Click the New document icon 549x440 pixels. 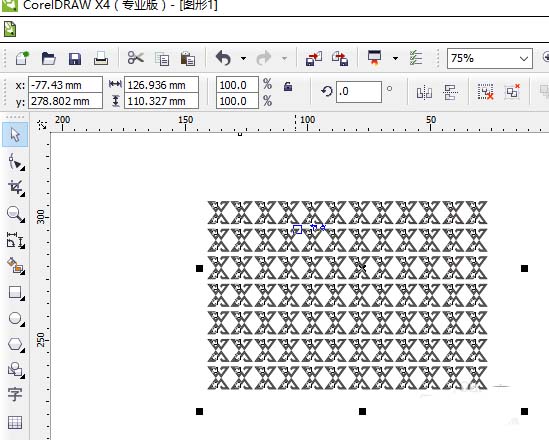click(22, 58)
